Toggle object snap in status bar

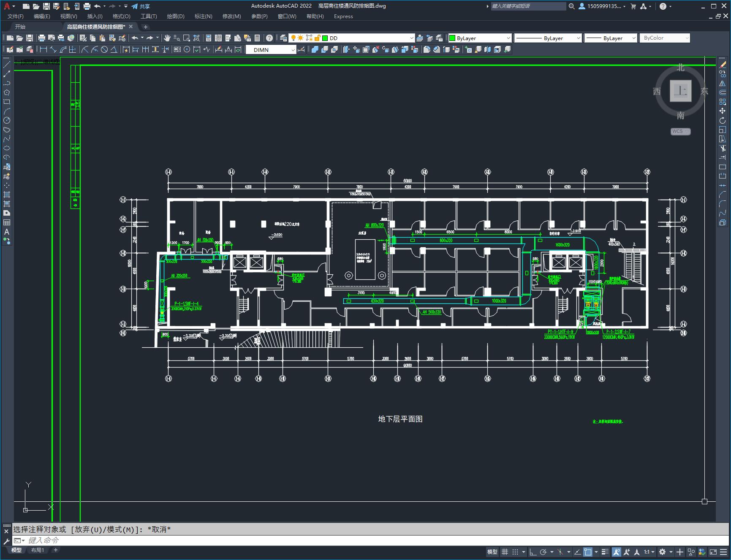(587, 552)
